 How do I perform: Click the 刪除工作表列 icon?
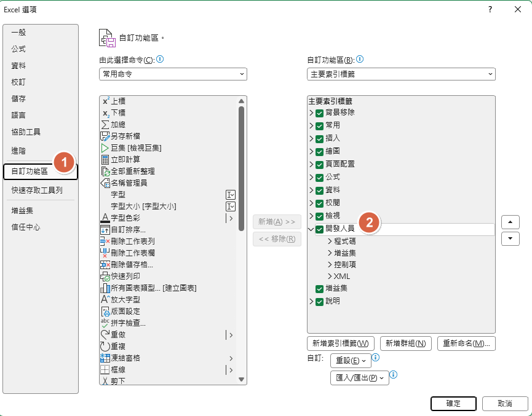click(x=105, y=241)
